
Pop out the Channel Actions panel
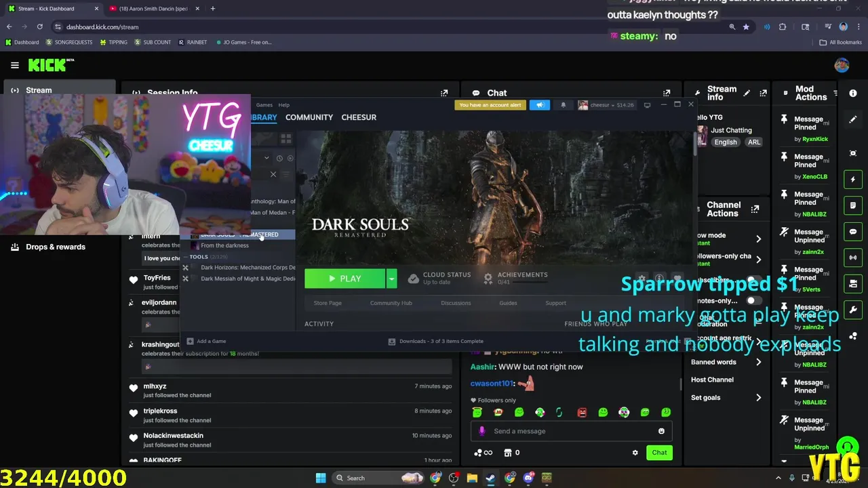[755, 209]
